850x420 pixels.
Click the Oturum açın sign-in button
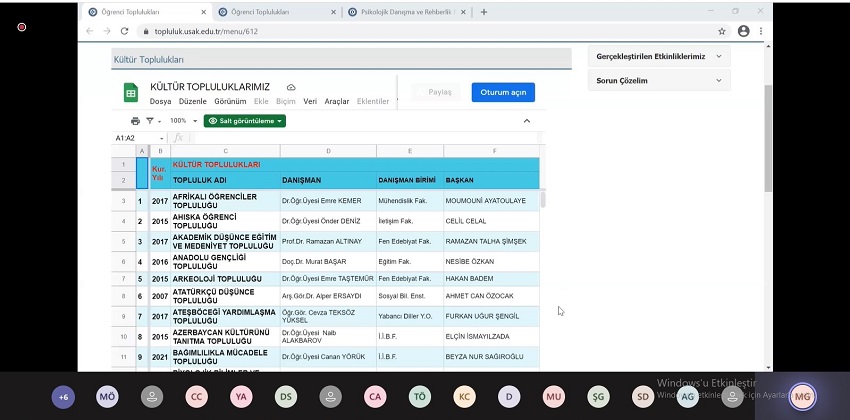(503, 92)
